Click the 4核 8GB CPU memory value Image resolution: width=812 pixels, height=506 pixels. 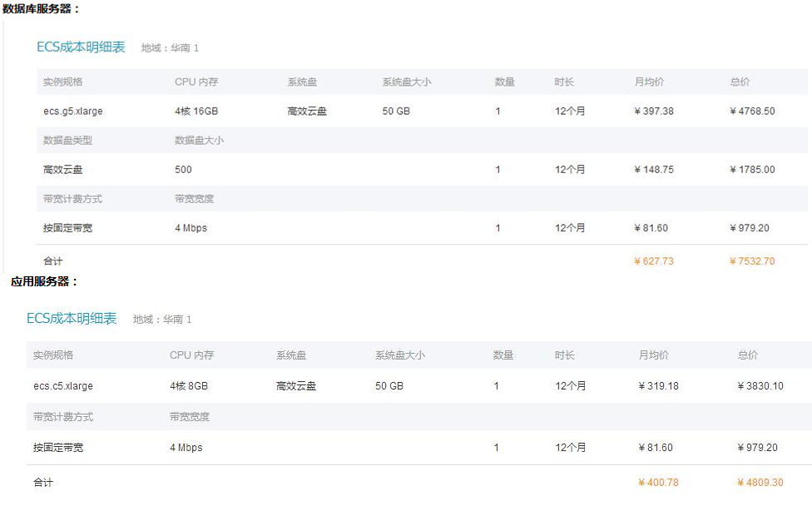click(189, 386)
